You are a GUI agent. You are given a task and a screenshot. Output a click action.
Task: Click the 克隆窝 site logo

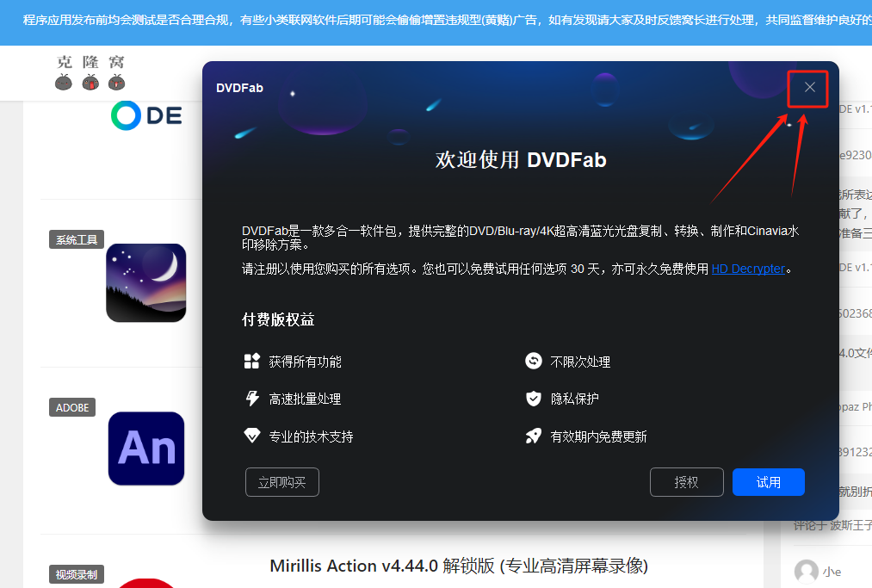tap(90, 73)
